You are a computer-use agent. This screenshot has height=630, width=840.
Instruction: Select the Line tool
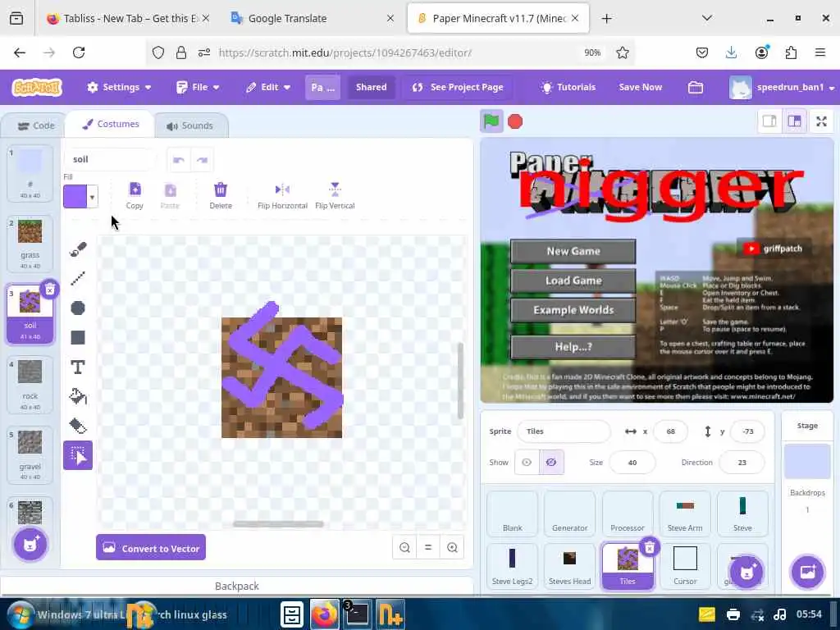click(78, 278)
